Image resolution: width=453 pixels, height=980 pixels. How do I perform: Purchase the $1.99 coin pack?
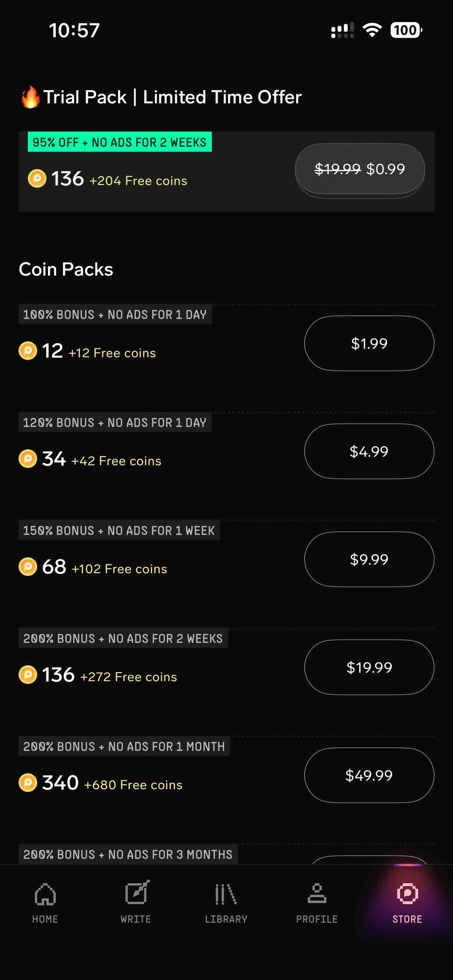tap(369, 343)
